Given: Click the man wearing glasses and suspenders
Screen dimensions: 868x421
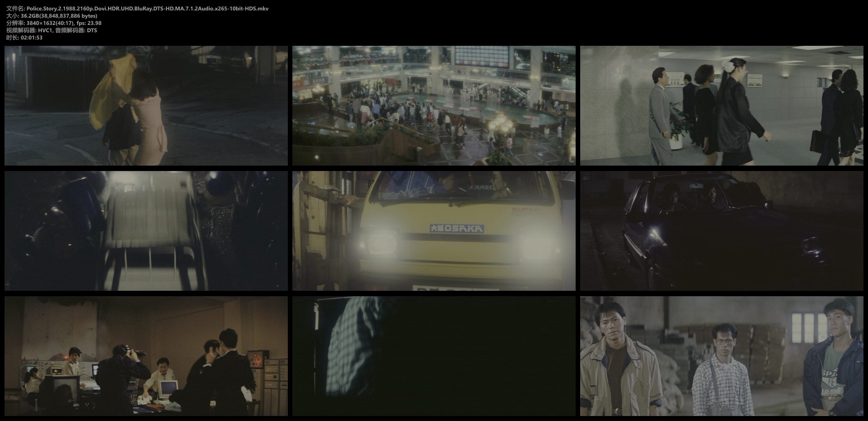Looking at the screenshot, I should tap(721, 372).
